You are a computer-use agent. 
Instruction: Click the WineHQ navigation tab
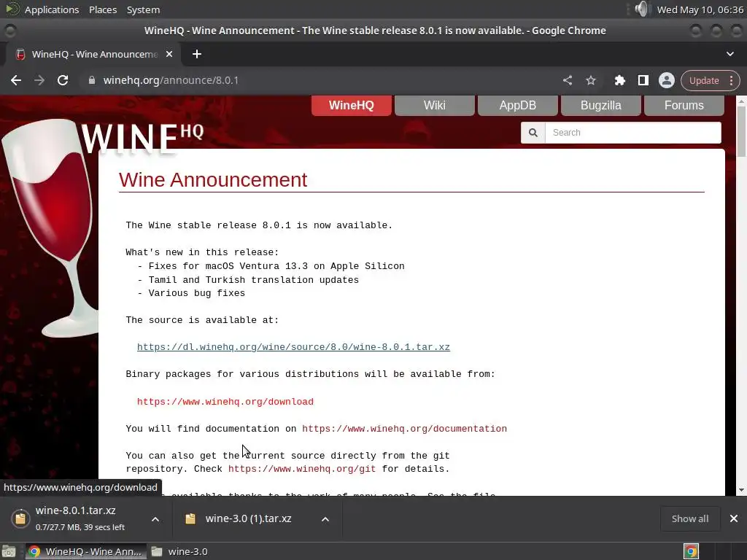tap(351, 105)
